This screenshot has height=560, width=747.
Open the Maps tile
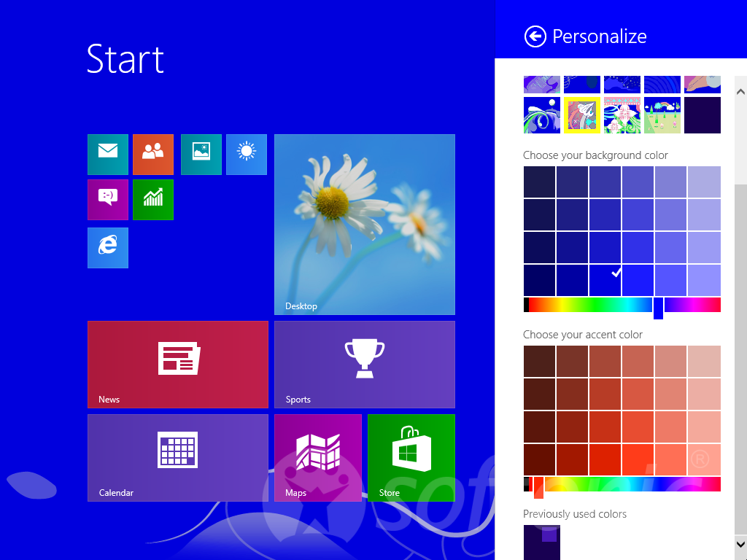(318, 457)
